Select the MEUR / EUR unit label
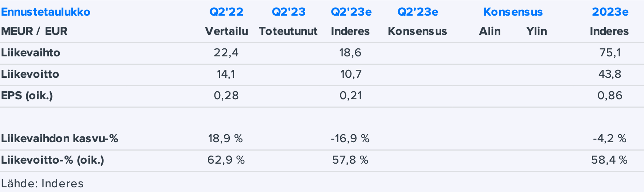This screenshot has width=644, height=192. pyautogui.click(x=34, y=31)
